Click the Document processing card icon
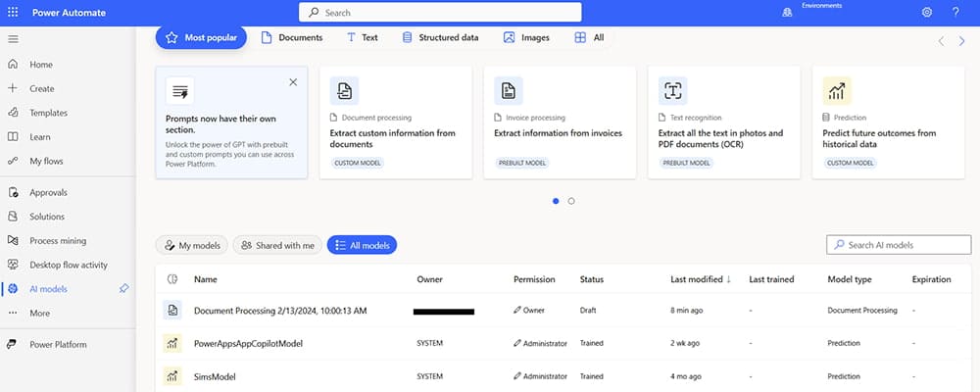980x392 pixels. tap(344, 91)
